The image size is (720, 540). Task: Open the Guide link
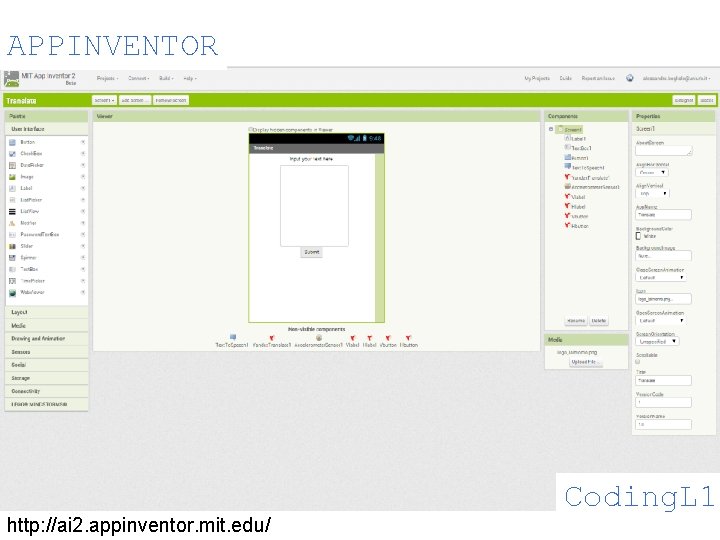pos(565,79)
